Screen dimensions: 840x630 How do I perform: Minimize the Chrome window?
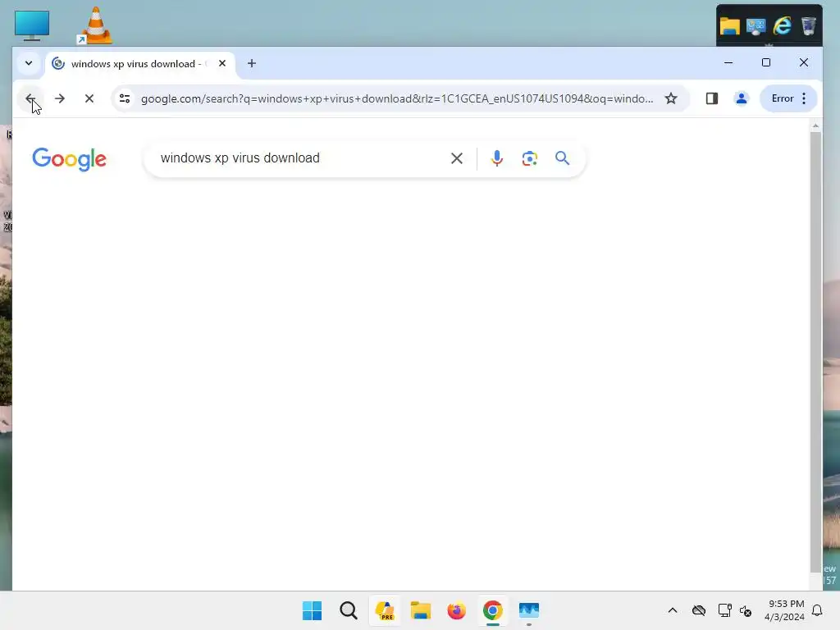point(728,62)
